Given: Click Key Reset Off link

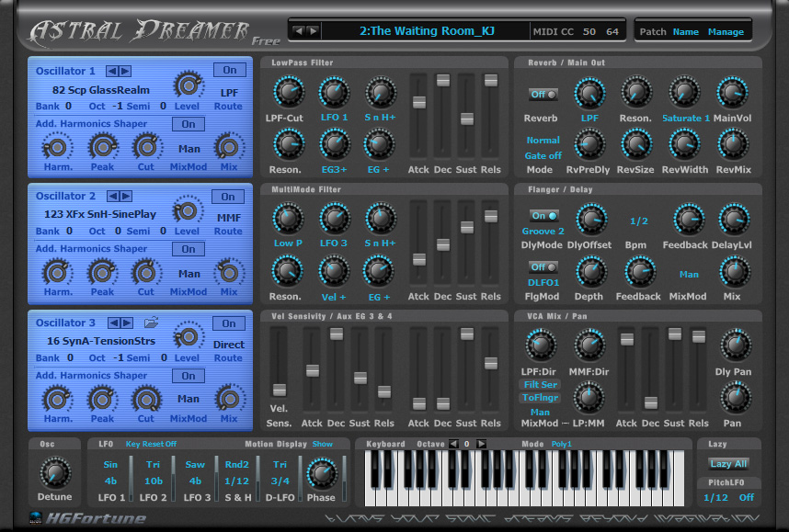Looking at the screenshot, I should click(151, 444).
